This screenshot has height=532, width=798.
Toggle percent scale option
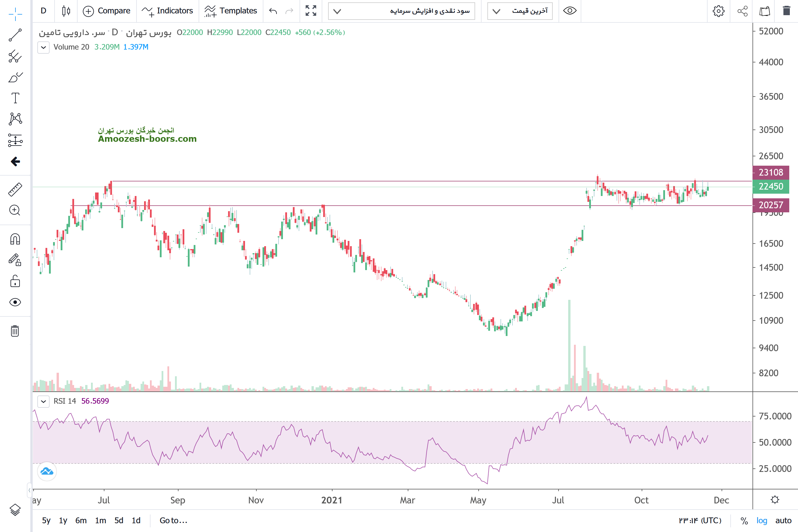(744, 520)
